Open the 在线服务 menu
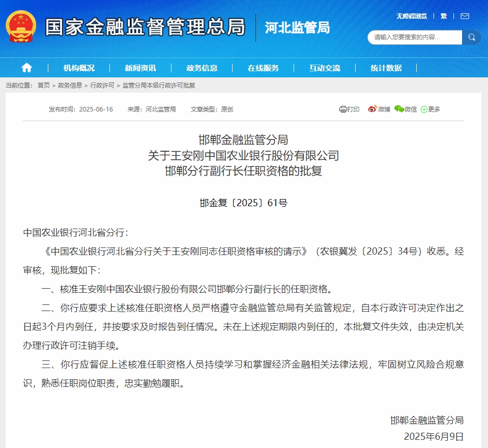 (x=263, y=68)
